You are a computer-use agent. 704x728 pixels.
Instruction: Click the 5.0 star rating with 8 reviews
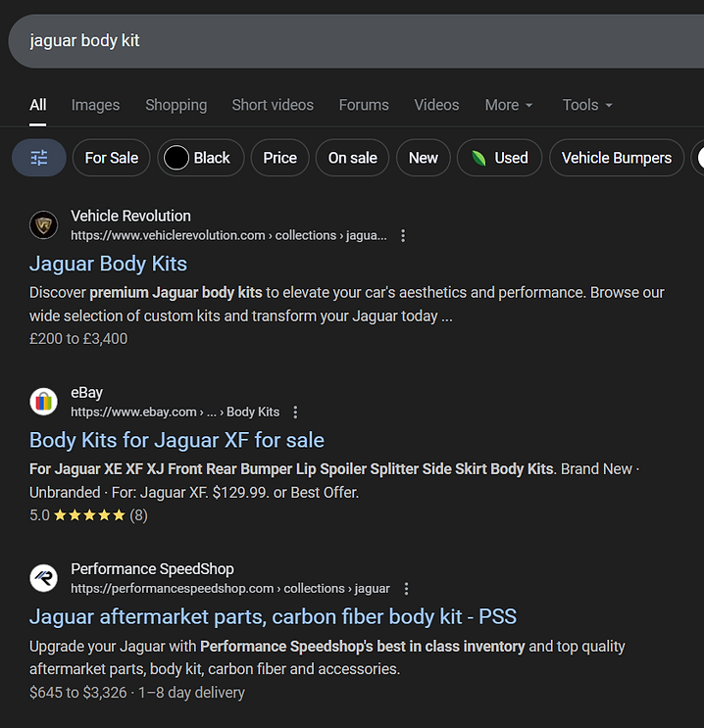coord(88,515)
